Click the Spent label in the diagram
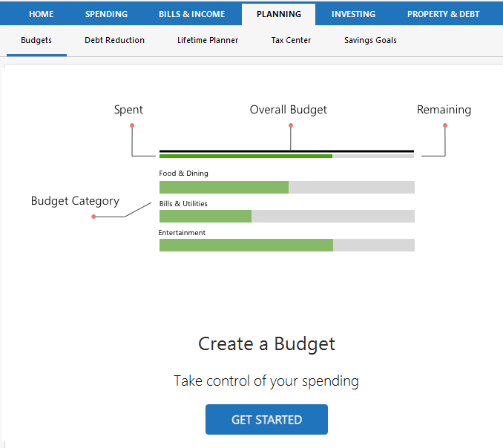The height and width of the screenshot is (448, 503). [128, 110]
